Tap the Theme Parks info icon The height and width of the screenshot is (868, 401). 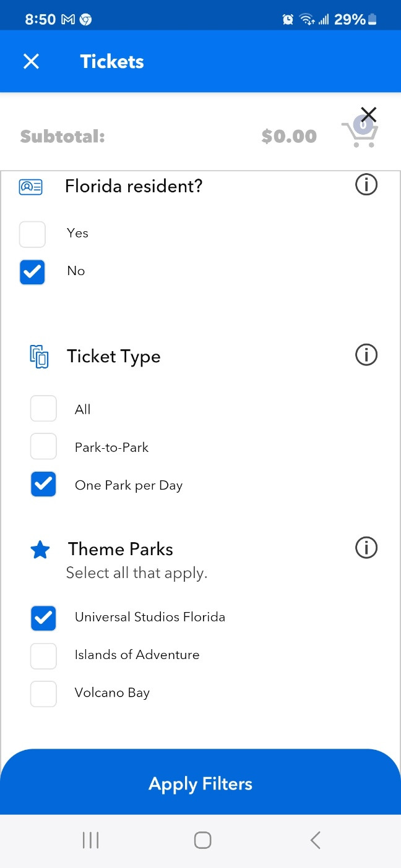pos(366,548)
